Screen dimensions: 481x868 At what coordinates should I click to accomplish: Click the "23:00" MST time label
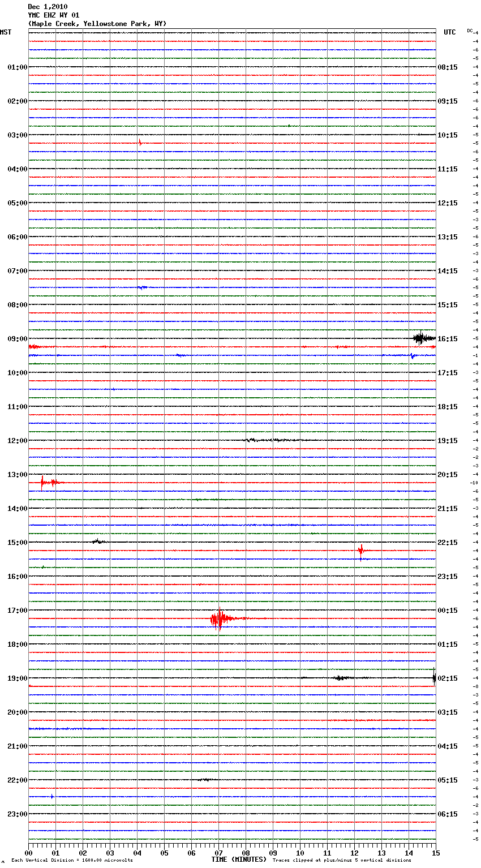(18, 814)
